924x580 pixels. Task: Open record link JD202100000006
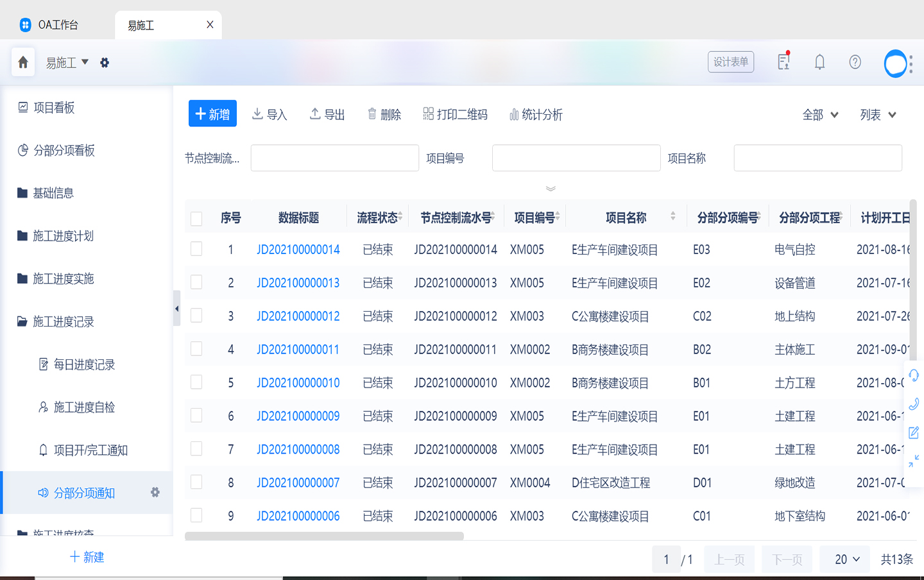(x=298, y=516)
